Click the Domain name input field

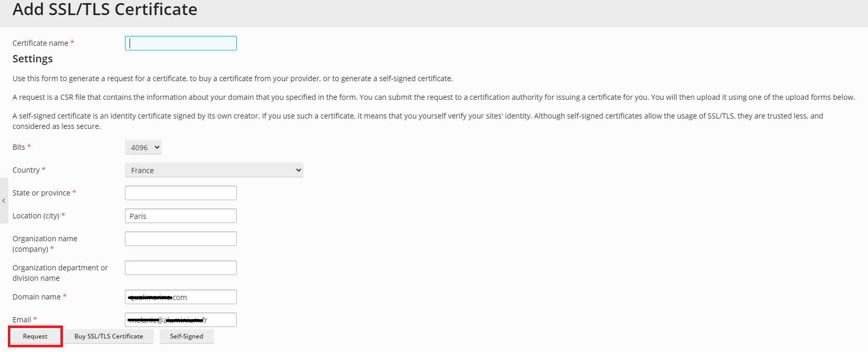[181, 297]
